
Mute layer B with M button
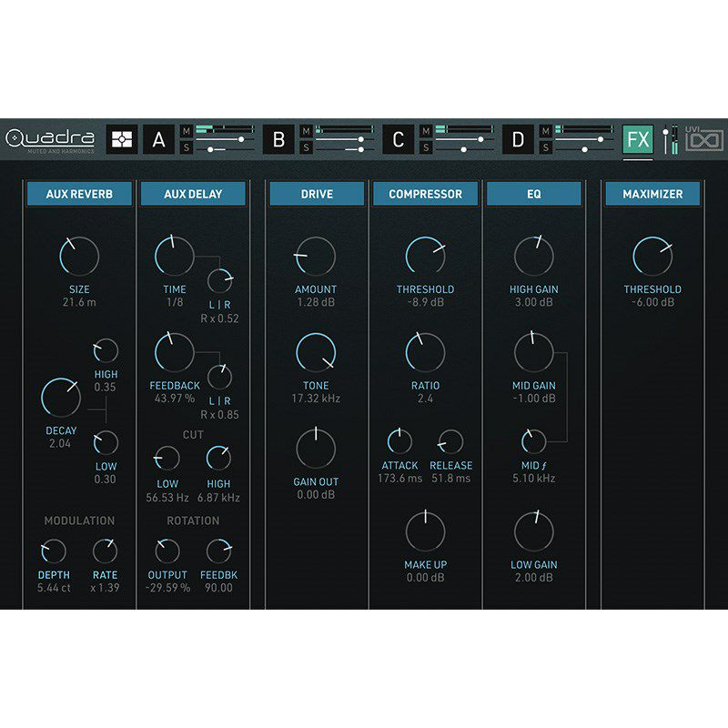coord(306,132)
